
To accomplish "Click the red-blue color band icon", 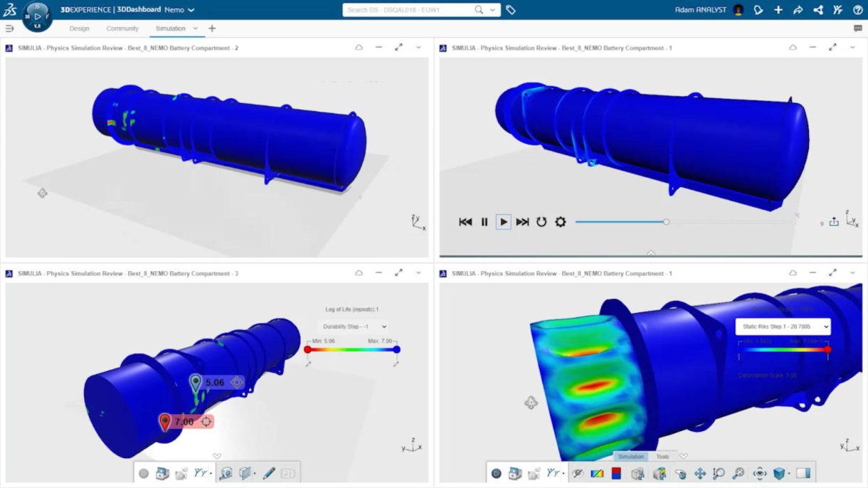I will click(616, 473).
